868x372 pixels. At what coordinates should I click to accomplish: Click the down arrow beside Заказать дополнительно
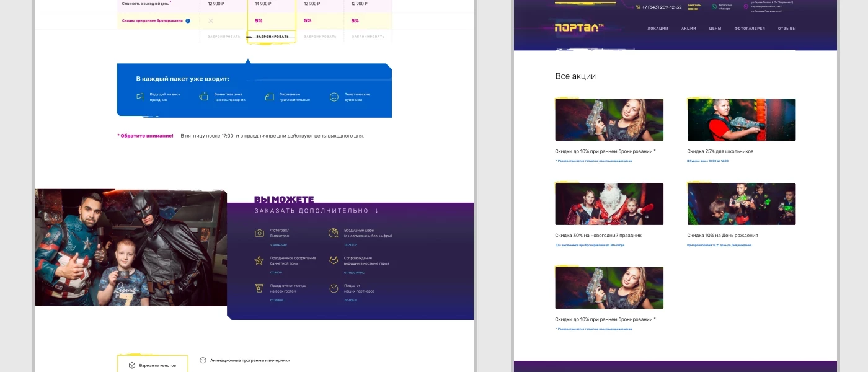376,211
